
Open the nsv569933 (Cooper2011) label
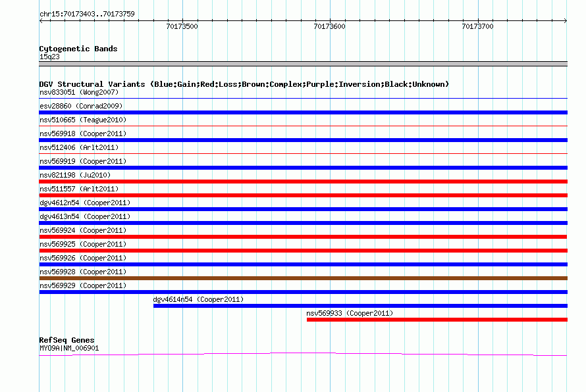(350, 313)
